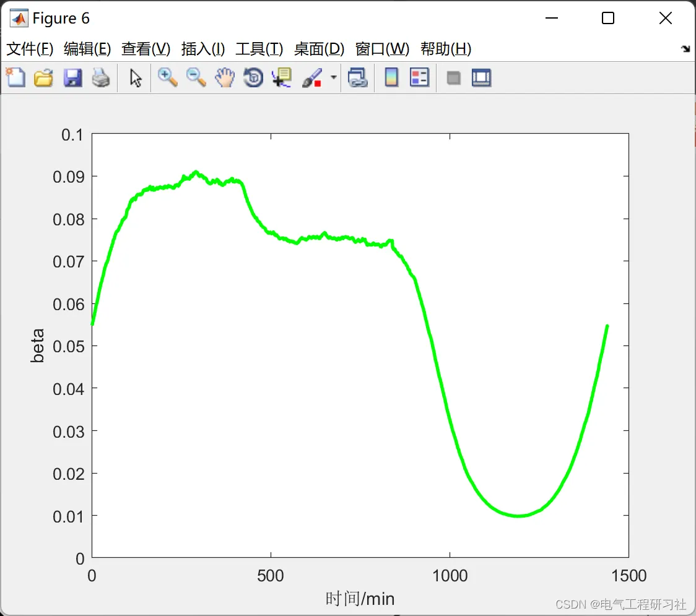696x616 pixels.
Task: Insert a Colorbar
Action: (x=391, y=77)
